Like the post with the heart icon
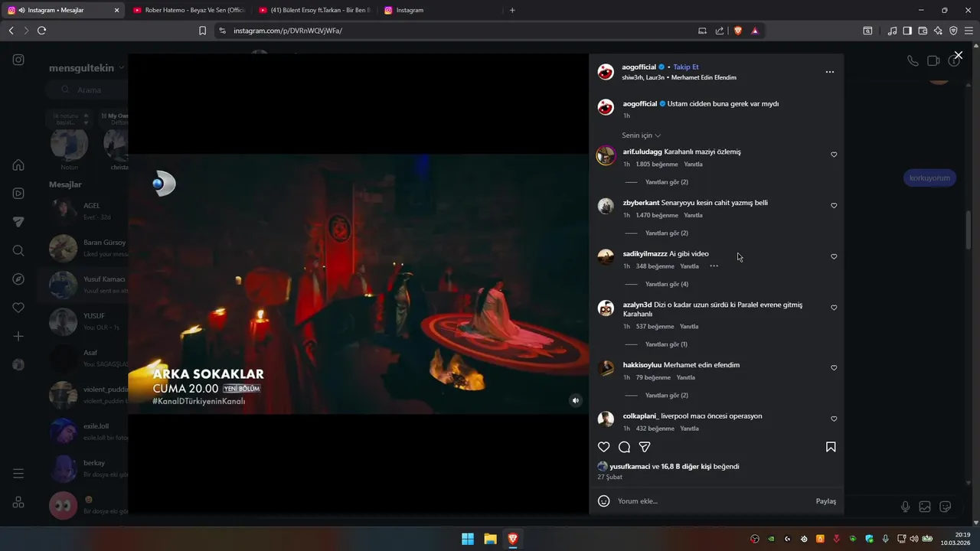 coord(604,447)
